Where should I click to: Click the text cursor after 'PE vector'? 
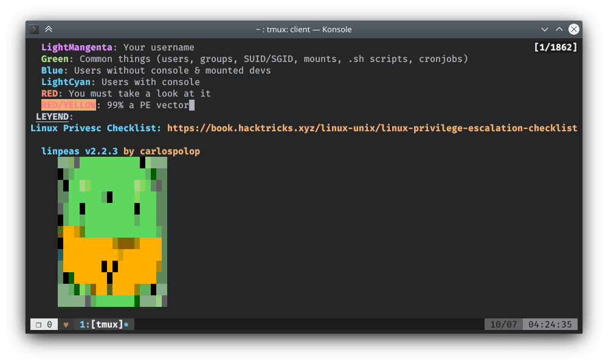tap(192, 105)
